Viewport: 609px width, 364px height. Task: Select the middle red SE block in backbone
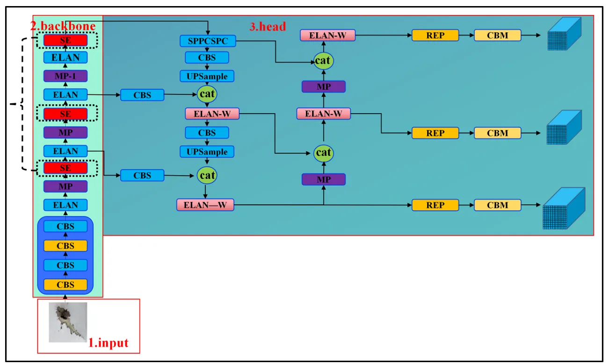65,114
